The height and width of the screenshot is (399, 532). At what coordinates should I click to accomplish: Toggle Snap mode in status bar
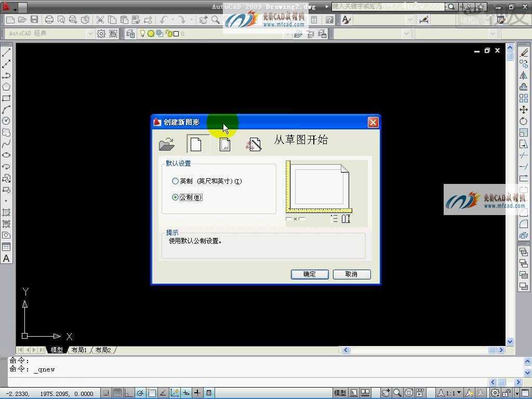[x=105, y=393]
